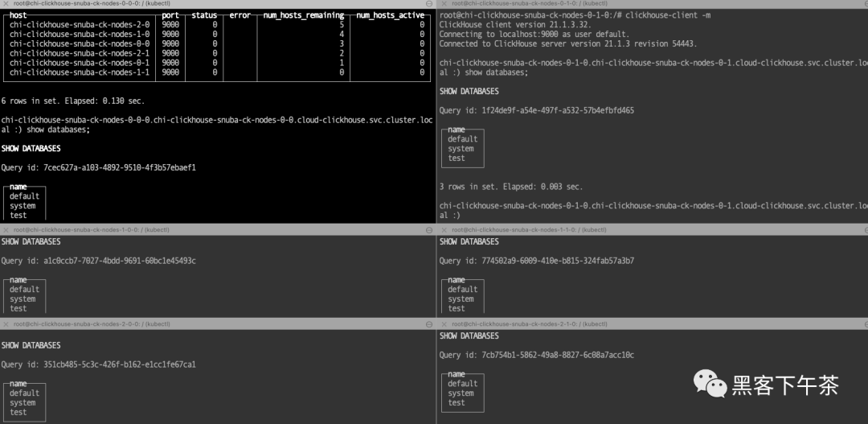
Task: Open pane menu circle icon of nodes-1-0-0 pane
Action: (429, 229)
